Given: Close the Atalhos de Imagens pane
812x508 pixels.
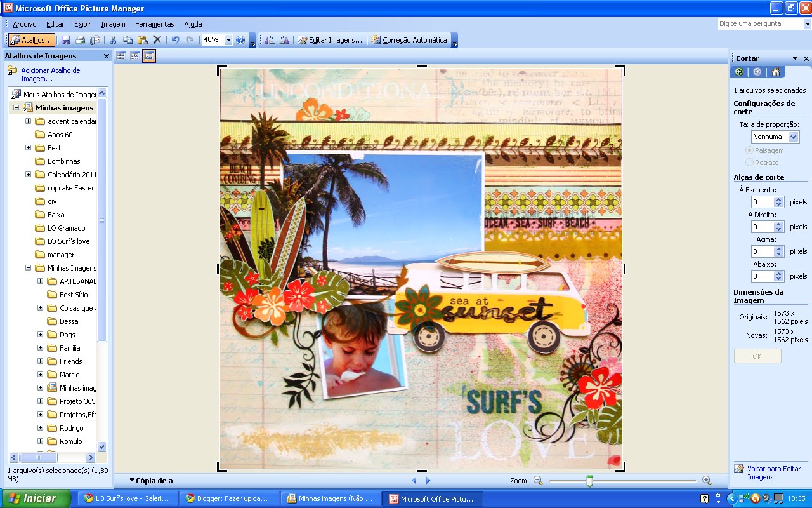Looking at the screenshot, I should pos(107,56).
